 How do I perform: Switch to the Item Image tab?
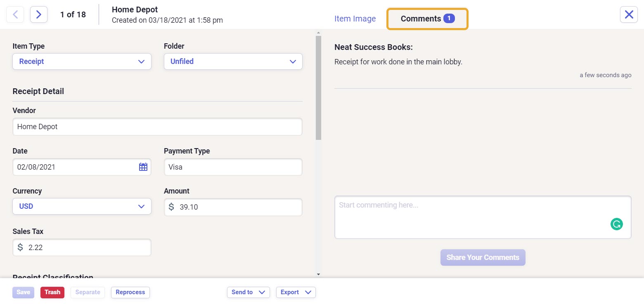(x=355, y=19)
